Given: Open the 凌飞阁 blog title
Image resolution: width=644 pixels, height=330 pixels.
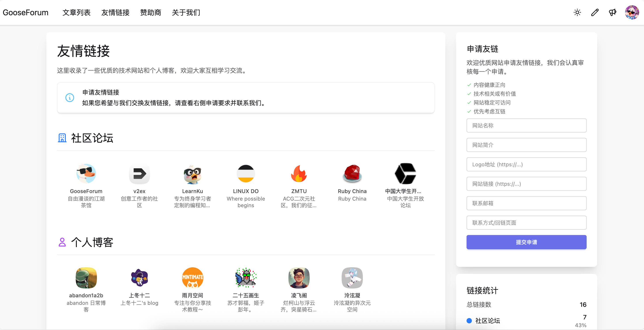Looking at the screenshot, I should coord(299,296).
